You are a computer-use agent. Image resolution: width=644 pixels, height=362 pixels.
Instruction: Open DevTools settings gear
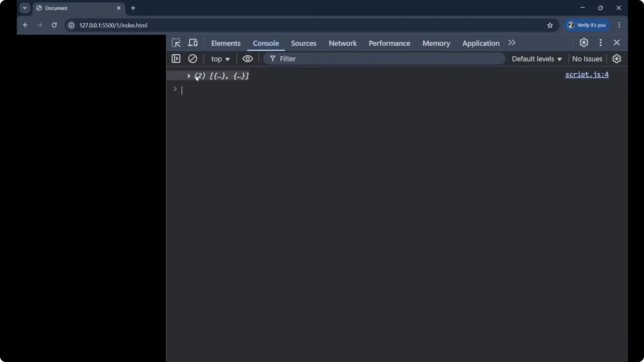(x=584, y=43)
